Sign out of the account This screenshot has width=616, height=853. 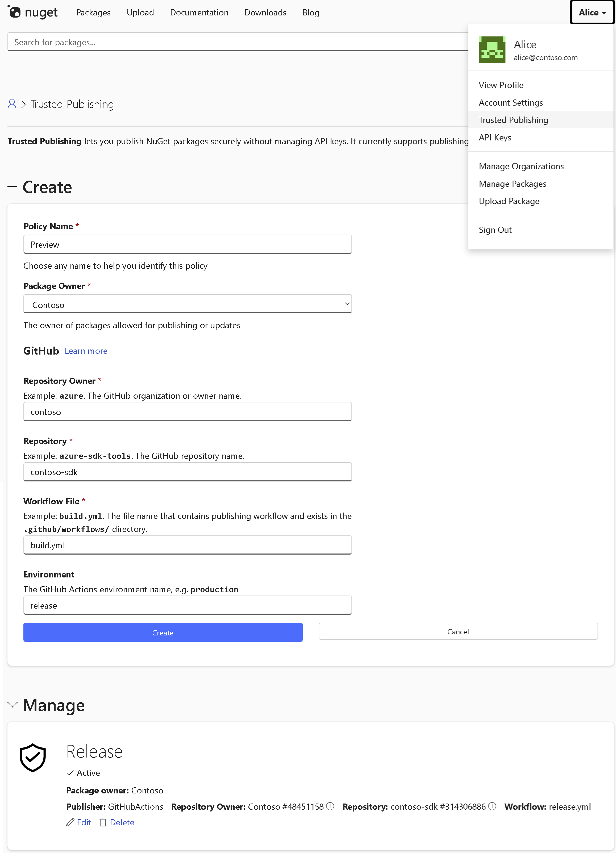495,230
